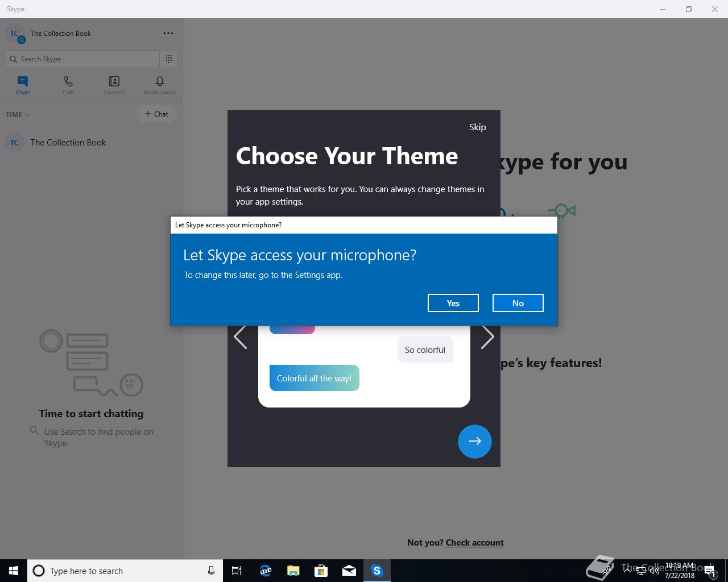Open the Contacts tab
Screen dimensions: 728x582
(114, 85)
